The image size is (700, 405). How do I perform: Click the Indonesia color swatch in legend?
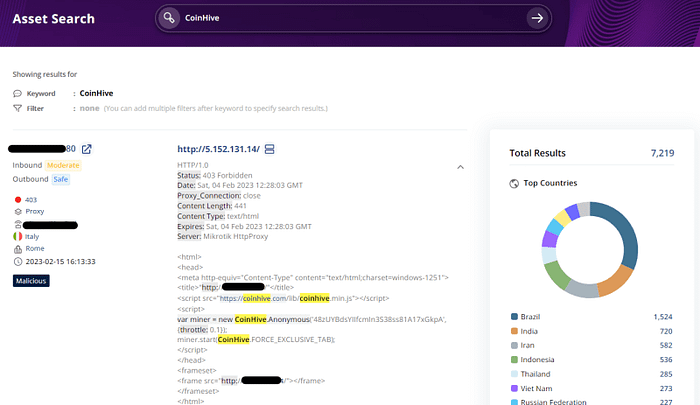(514, 359)
